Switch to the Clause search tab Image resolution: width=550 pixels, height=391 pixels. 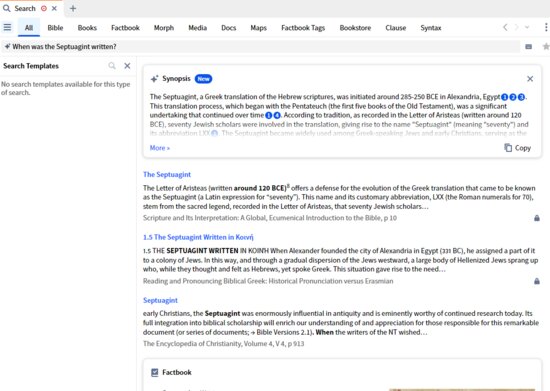point(395,28)
